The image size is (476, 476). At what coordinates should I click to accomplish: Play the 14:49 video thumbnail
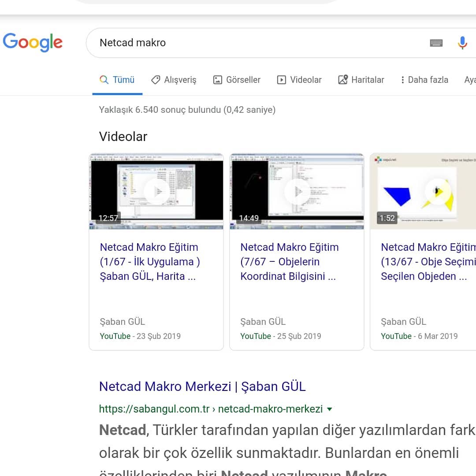click(x=297, y=191)
